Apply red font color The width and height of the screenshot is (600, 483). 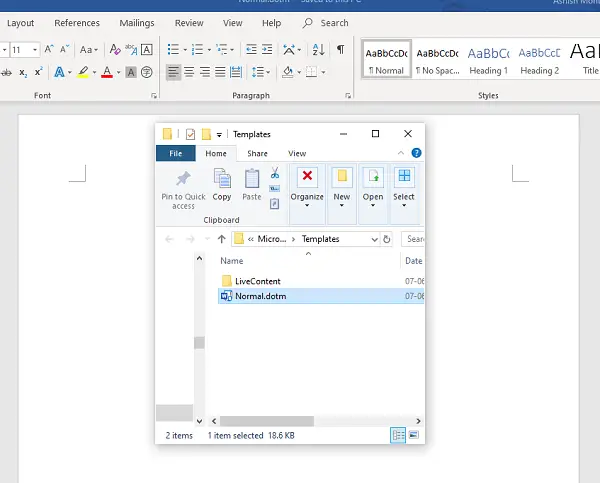pyautogui.click(x=107, y=72)
